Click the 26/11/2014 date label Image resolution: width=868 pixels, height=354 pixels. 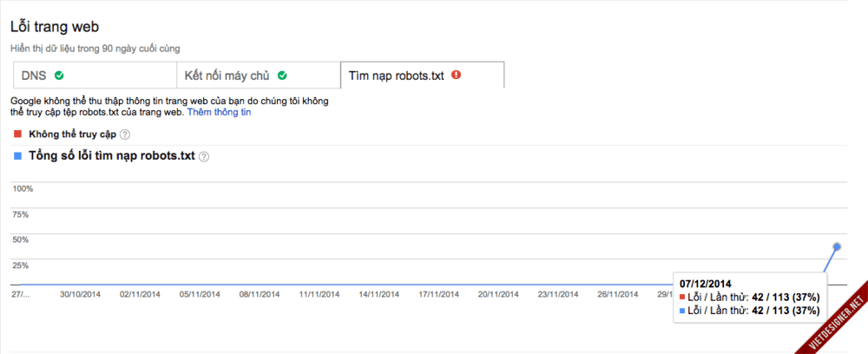[618, 294]
